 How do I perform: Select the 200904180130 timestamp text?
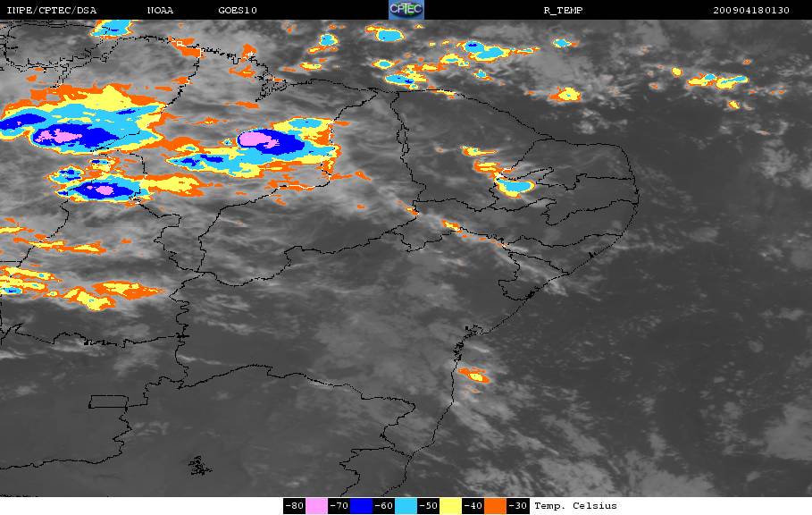tap(751, 10)
